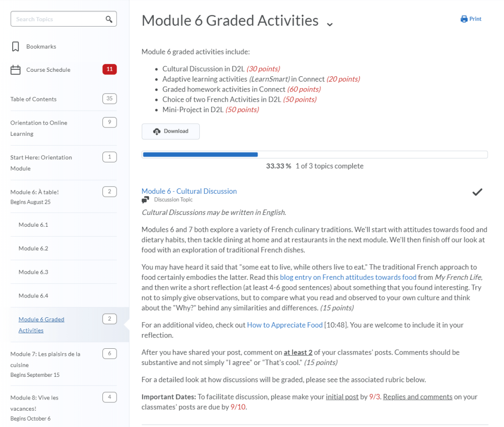Click into the Search Topics field
Screen dimensions: 504x427
click(x=58, y=19)
